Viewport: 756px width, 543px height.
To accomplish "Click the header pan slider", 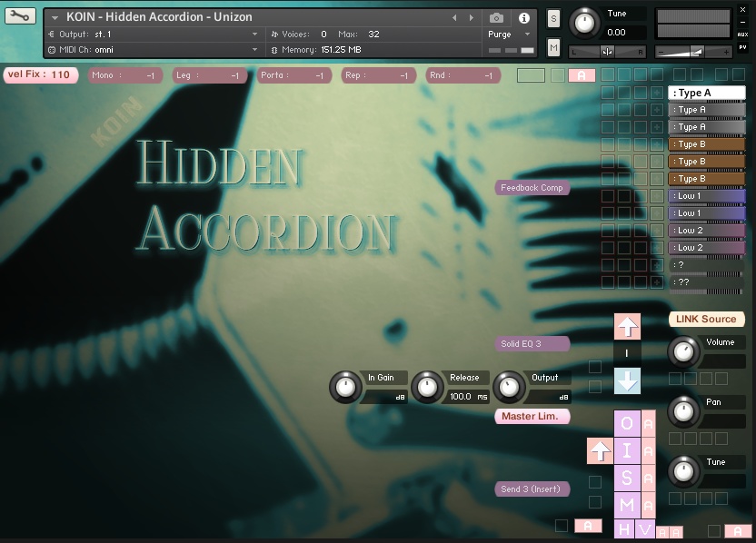I will pos(608,52).
